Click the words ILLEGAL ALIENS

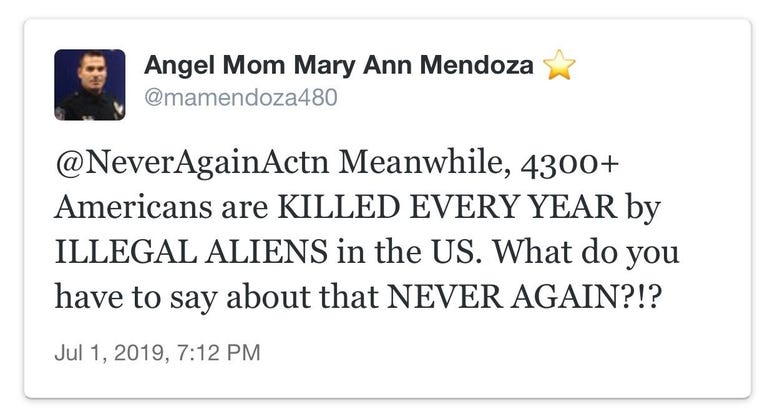coord(191,252)
